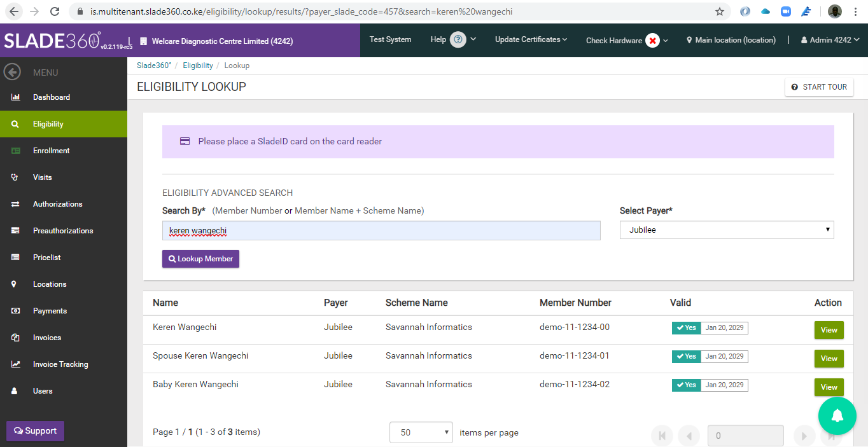
Task: Open the items per page dropdown
Action: pos(421,432)
